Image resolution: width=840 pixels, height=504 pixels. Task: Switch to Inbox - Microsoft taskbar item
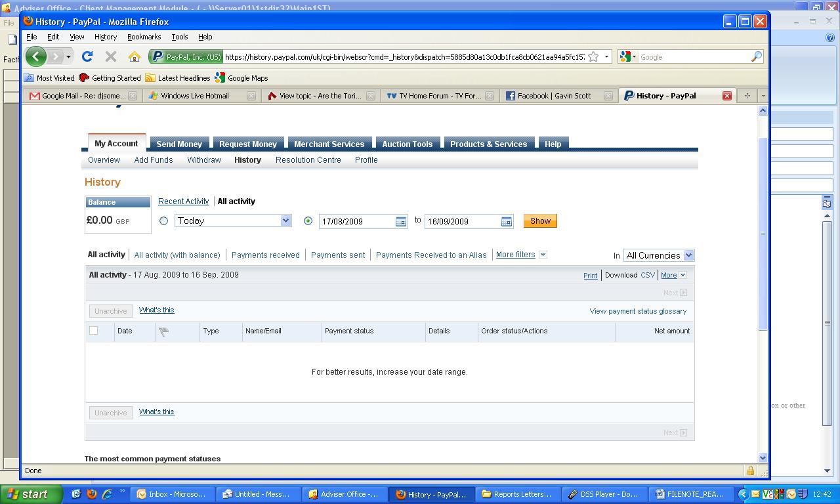coord(171,494)
